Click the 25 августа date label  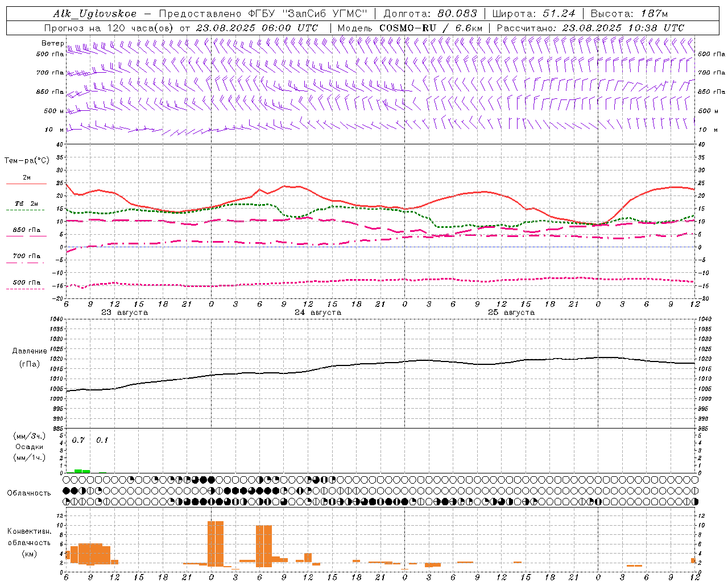[x=511, y=313]
